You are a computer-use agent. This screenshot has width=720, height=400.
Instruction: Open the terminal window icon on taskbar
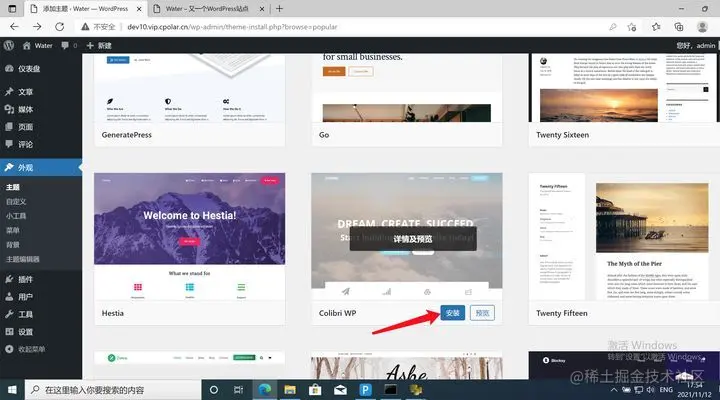391,390
